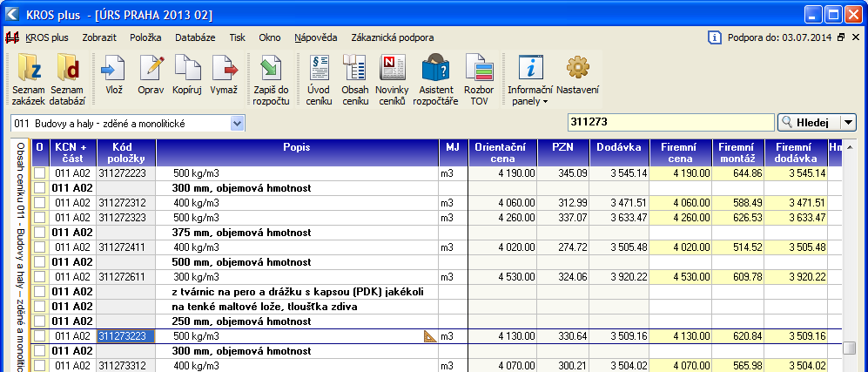The image size is (868, 372).
Task: Expand Informační panely dropdown arrow
Action: [545, 102]
